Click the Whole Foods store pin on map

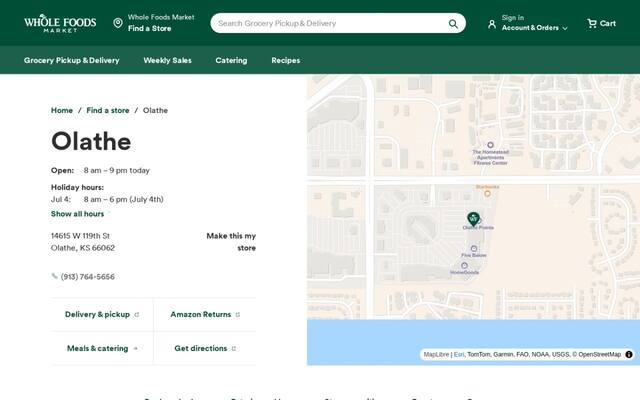click(x=473, y=219)
